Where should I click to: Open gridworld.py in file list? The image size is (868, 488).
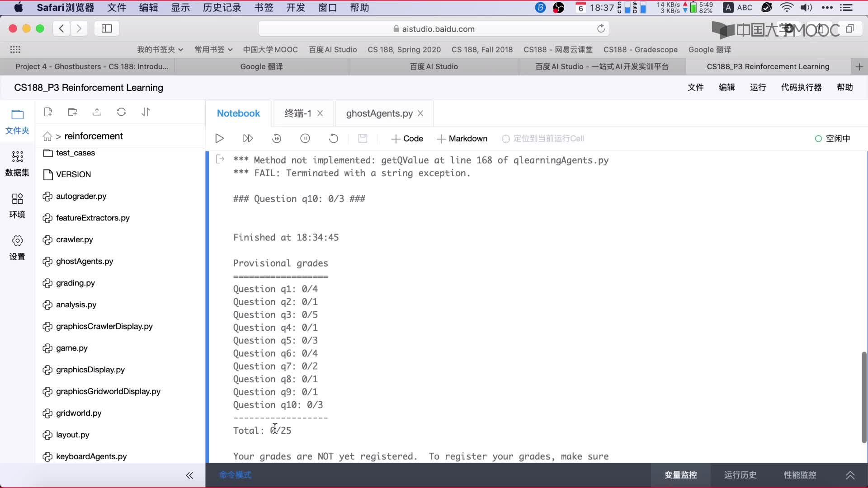coord(72,413)
